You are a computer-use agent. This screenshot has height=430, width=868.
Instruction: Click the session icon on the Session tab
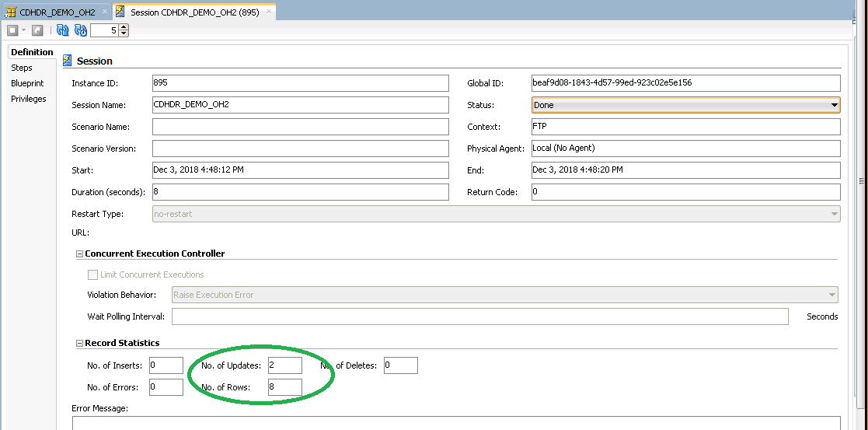[120, 12]
